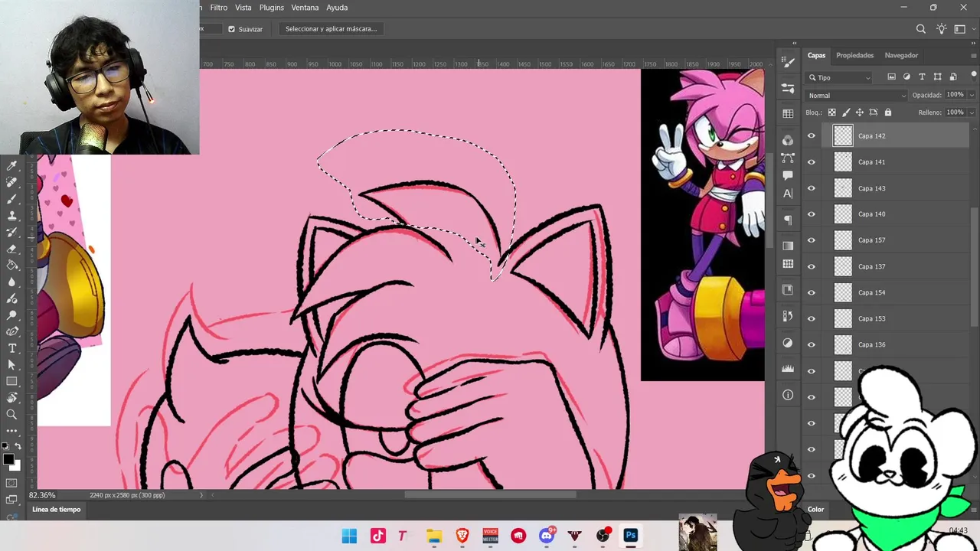980x551 pixels.
Task: Open the Character panel icon
Action: pos(788,194)
